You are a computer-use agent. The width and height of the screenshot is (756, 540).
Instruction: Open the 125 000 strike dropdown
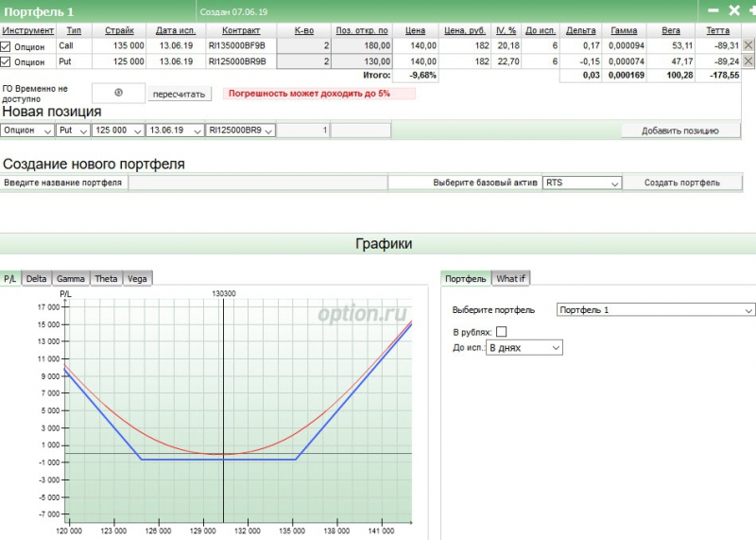(x=118, y=131)
